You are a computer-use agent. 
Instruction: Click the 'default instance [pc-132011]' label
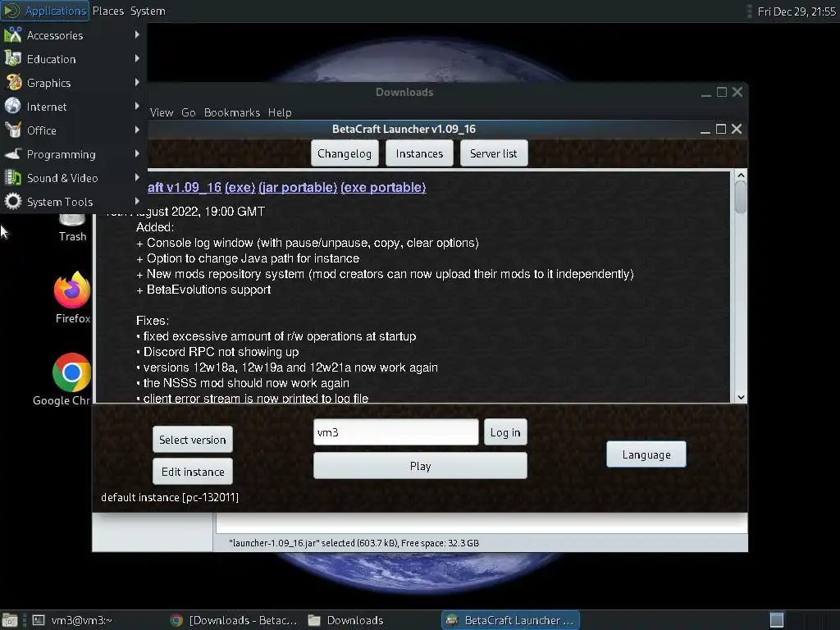(x=170, y=498)
